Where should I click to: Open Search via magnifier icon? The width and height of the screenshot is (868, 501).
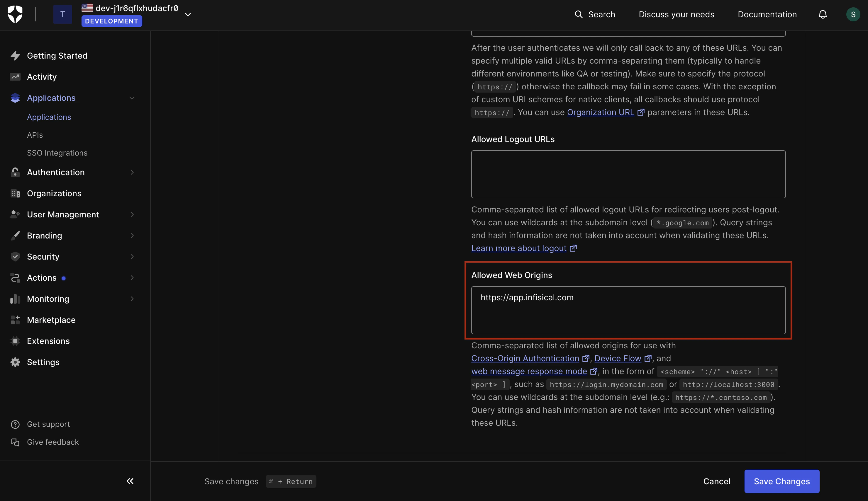(x=579, y=14)
